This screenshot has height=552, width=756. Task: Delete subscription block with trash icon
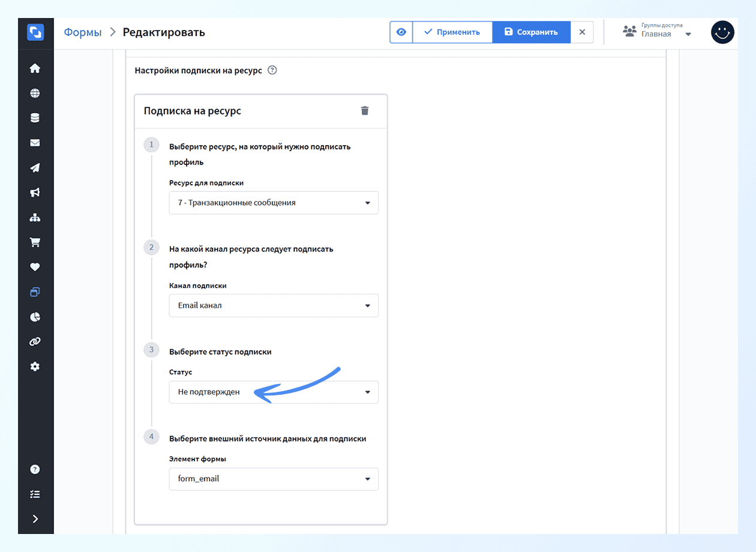[x=364, y=111]
